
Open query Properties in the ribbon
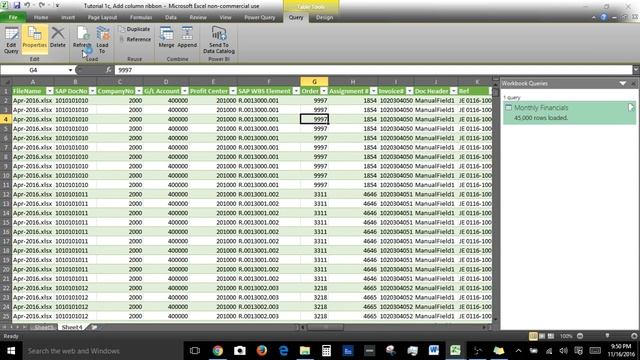click(x=35, y=38)
